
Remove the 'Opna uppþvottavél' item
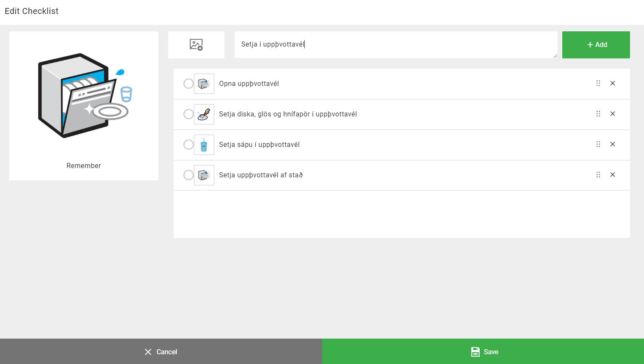tap(612, 83)
